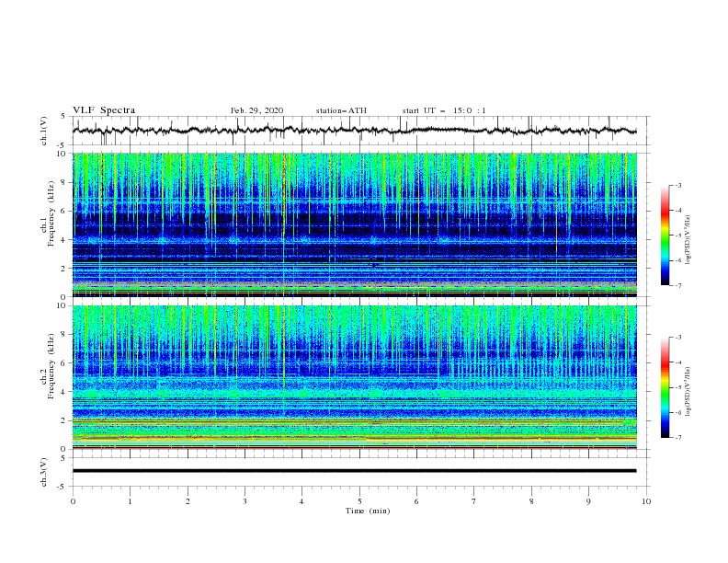Click the "station=ATH" label
This screenshot has height=563, width=728.
click(341, 110)
